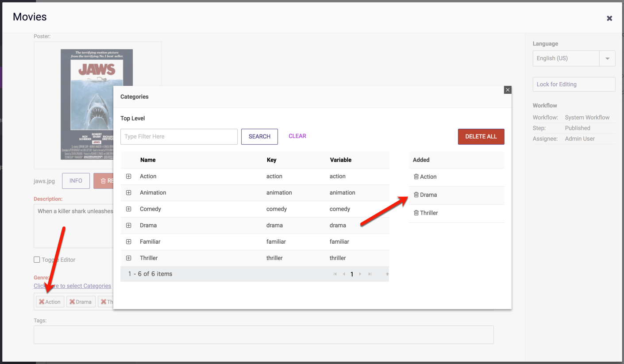Image resolution: width=624 pixels, height=364 pixels.
Task: Expand the Comedy category row
Action: click(129, 209)
